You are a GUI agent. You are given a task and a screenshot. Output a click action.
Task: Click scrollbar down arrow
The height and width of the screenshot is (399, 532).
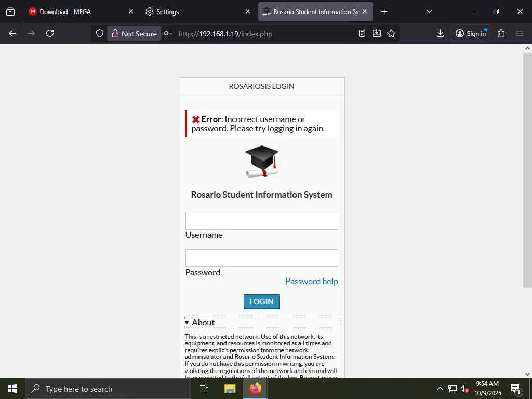pos(527,374)
